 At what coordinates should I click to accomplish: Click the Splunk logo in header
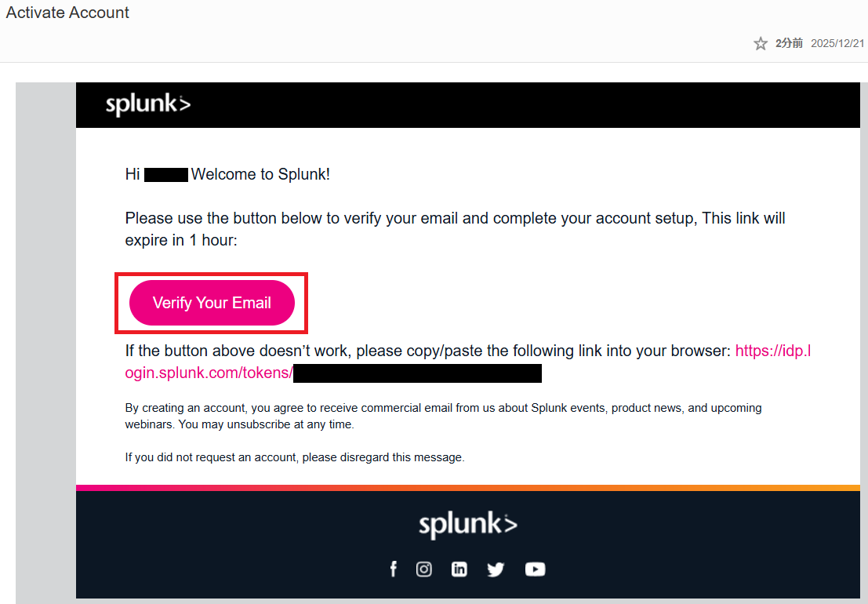148,104
